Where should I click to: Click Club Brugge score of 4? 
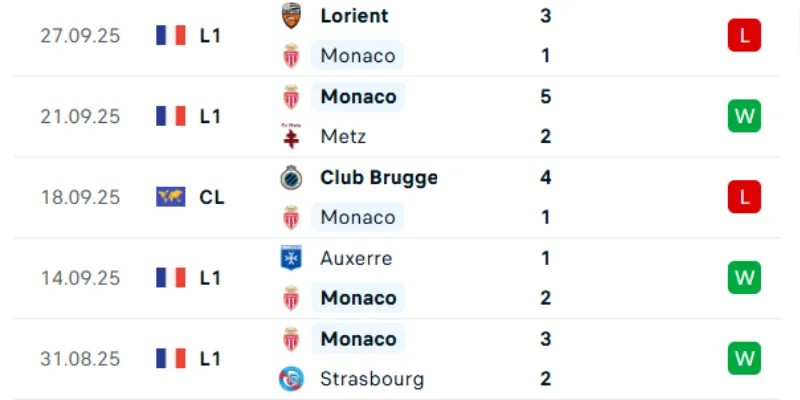[545, 178]
